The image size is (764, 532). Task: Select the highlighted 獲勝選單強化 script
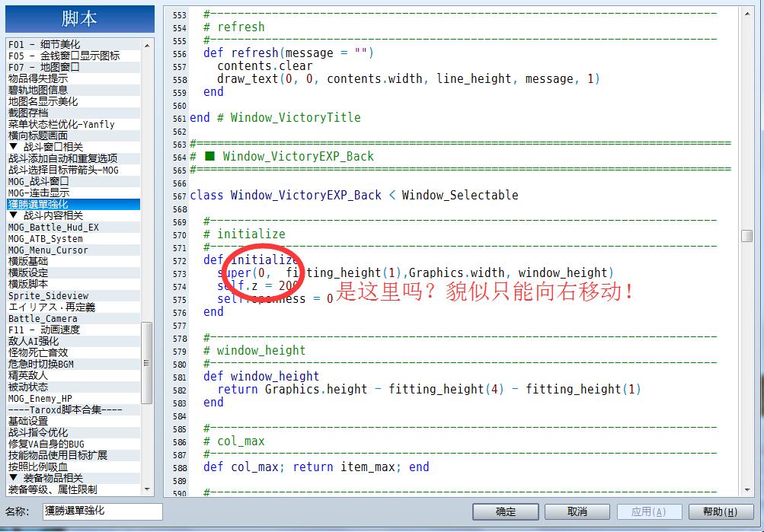[x=74, y=205]
